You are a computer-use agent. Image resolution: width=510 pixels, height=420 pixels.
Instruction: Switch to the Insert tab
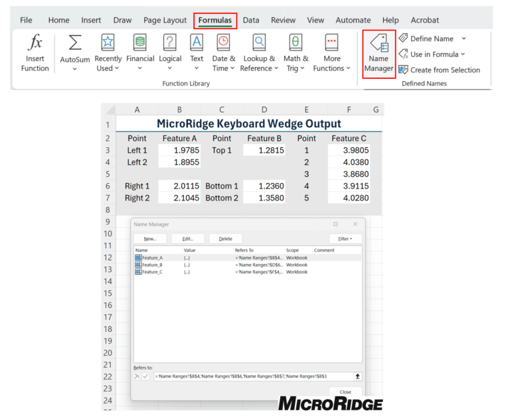91,20
